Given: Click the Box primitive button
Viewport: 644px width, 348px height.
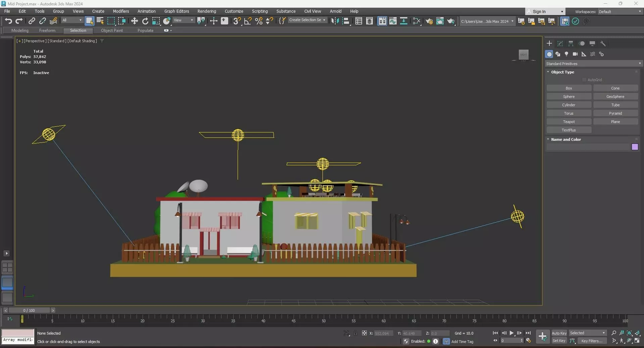Looking at the screenshot, I should [569, 88].
